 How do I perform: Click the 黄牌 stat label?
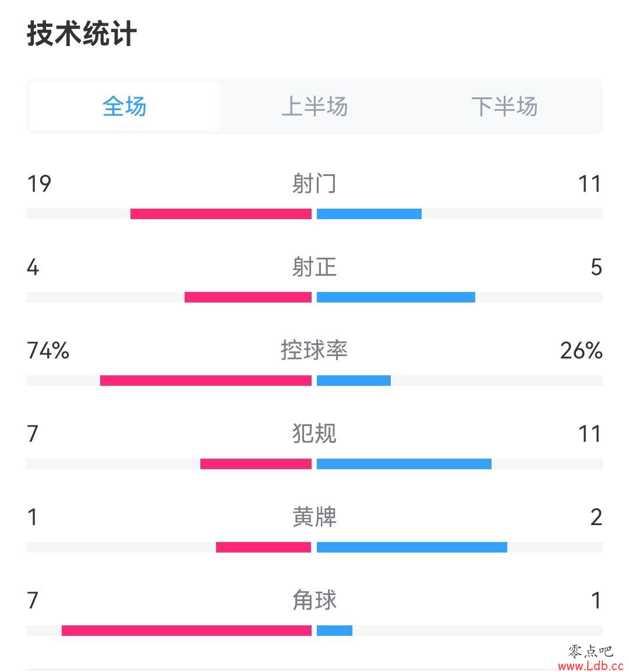314,517
